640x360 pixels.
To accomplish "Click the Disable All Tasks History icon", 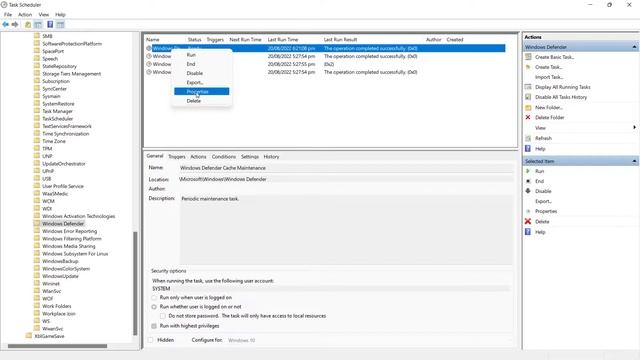I will pos(528,97).
